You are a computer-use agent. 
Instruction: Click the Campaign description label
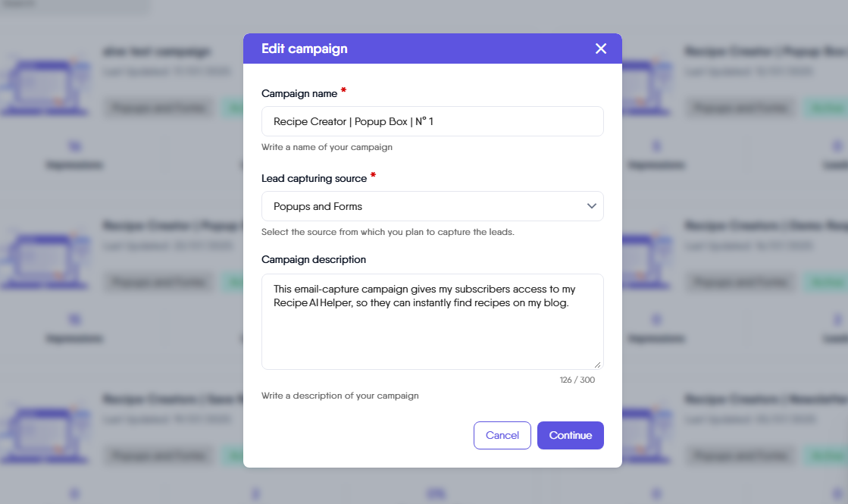pos(314,259)
